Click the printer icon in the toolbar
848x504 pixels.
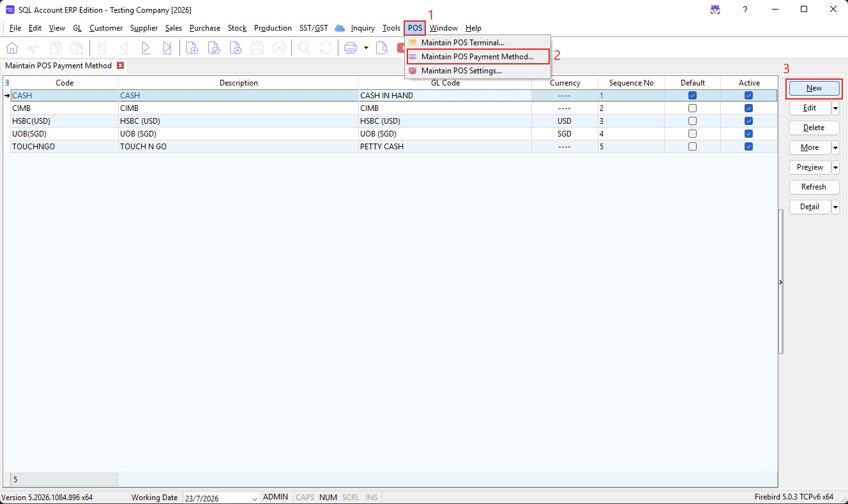350,48
